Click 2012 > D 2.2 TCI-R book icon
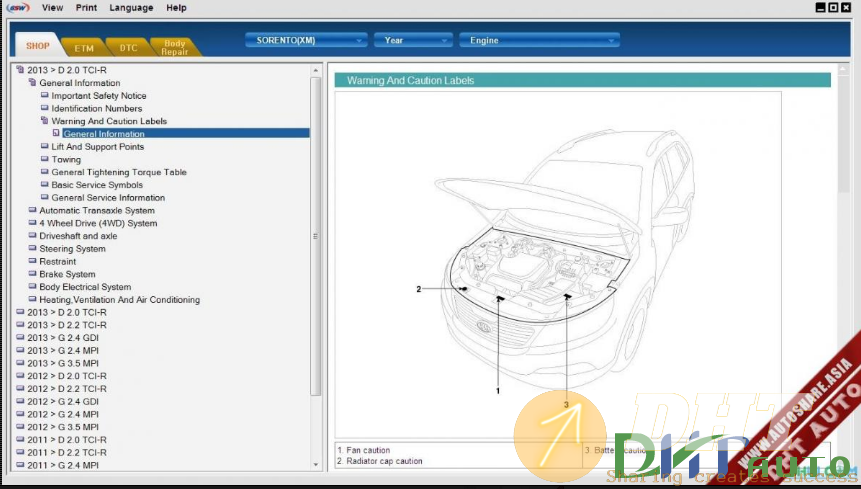The image size is (861, 489). click(20, 388)
